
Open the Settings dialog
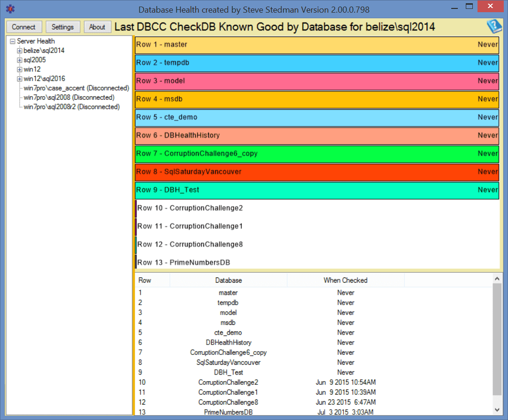click(x=62, y=27)
